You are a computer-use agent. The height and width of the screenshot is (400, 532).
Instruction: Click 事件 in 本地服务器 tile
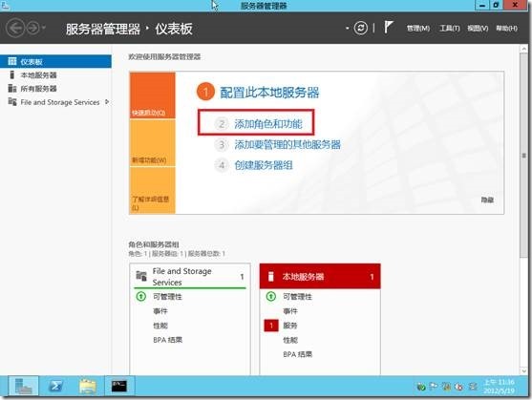pos(290,311)
